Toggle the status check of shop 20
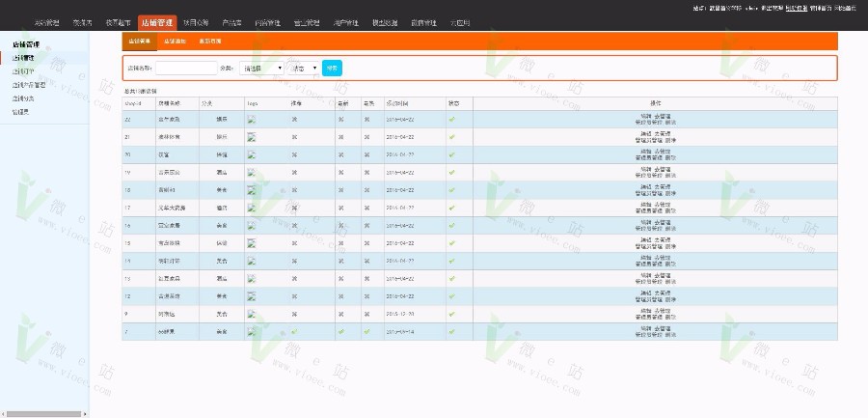Screen dimensions: 868x418 point(451,154)
